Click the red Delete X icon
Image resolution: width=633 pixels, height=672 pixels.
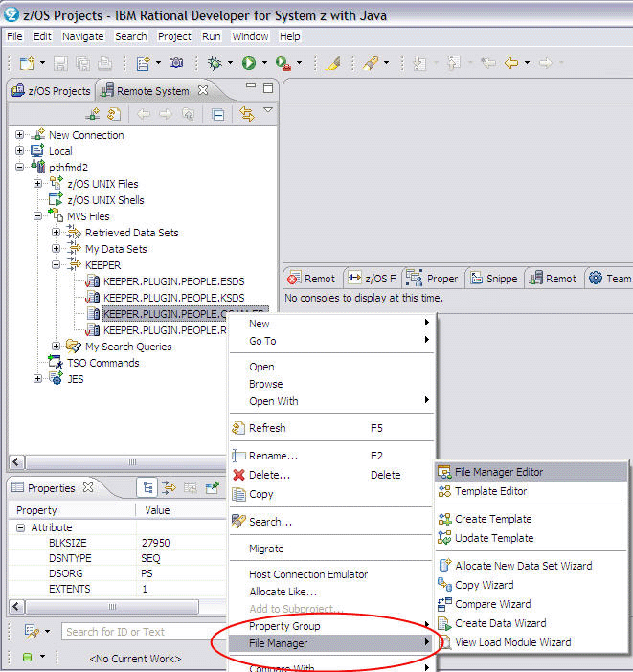[238, 475]
